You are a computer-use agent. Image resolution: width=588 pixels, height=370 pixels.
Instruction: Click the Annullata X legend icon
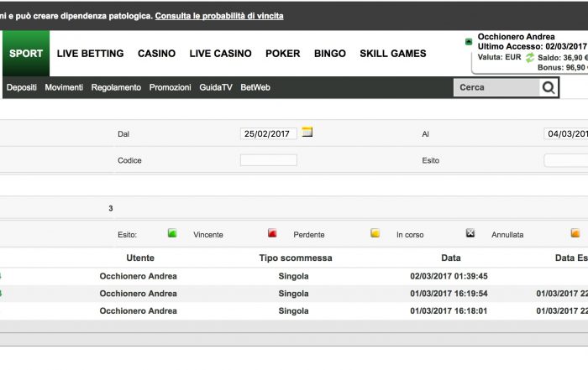[470, 233]
